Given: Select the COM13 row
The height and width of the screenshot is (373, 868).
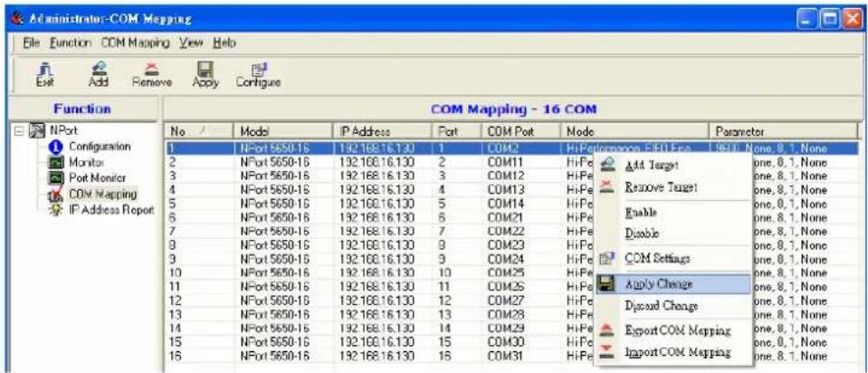Looking at the screenshot, I should click(512, 190).
